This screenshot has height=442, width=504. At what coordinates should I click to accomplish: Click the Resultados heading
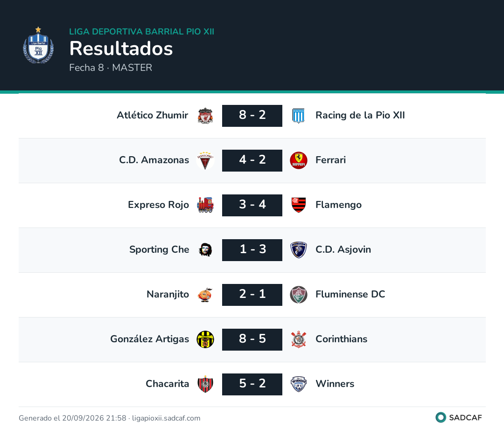[121, 48]
